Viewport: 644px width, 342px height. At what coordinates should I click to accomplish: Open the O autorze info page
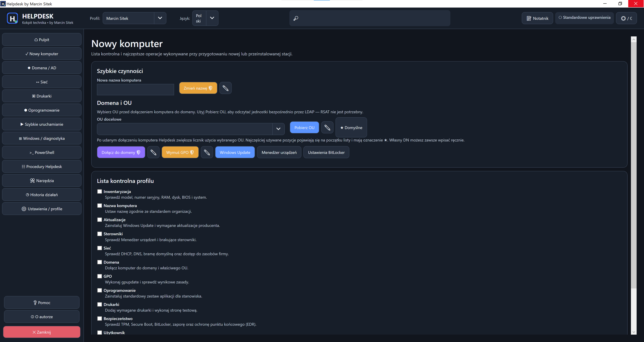tap(42, 316)
